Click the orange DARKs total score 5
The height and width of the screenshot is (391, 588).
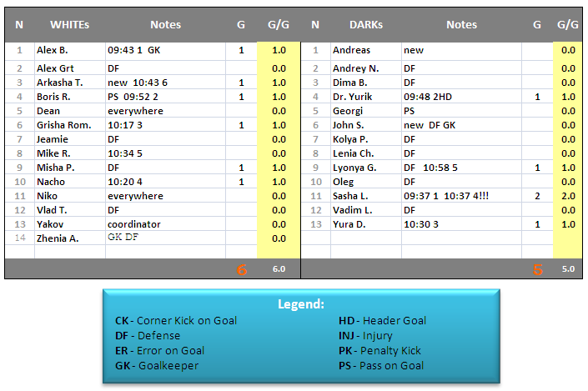coord(538,269)
